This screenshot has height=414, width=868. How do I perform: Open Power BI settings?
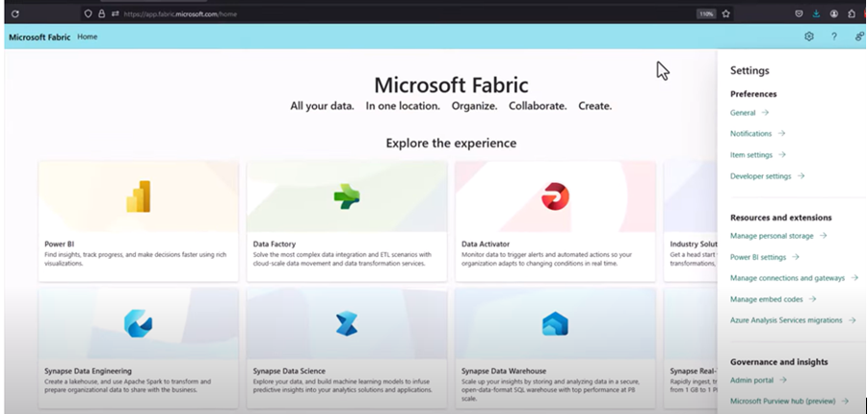coord(758,257)
